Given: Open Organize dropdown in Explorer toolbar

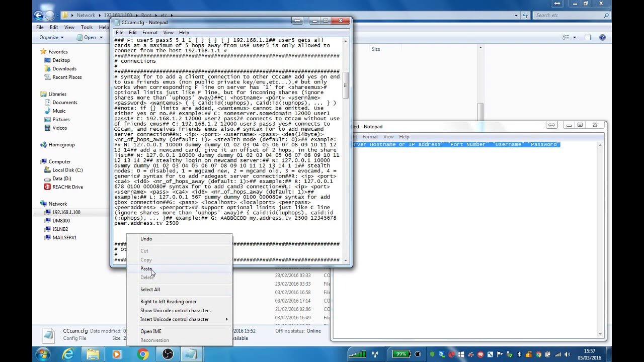Looking at the screenshot, I should 51,37.
